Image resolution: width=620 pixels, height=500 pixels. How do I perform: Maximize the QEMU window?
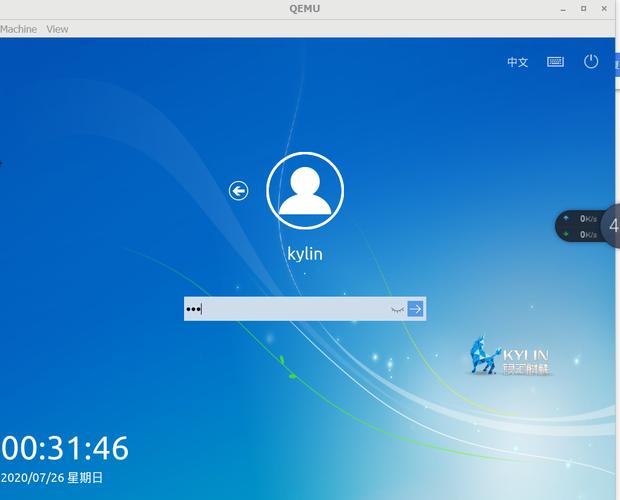[x=584, y=9]
